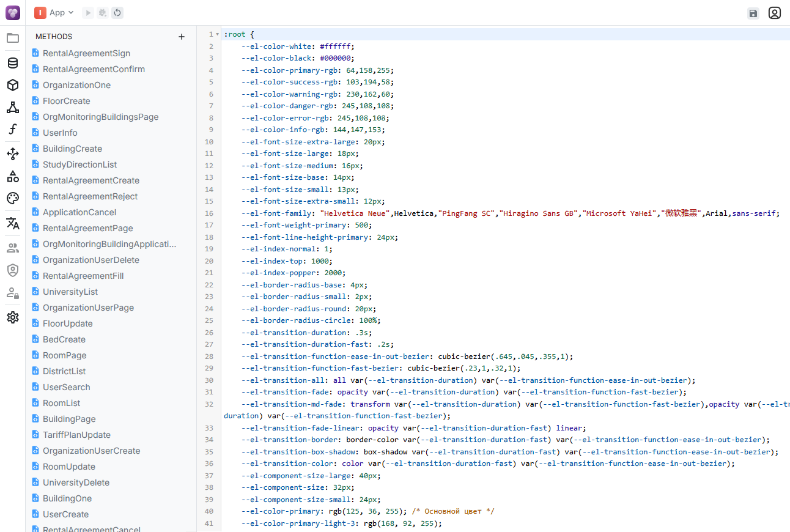This screenshot has width=790, height=532.
Task: Open the 3D cube models sidebar icon
Action: point(13,85)
